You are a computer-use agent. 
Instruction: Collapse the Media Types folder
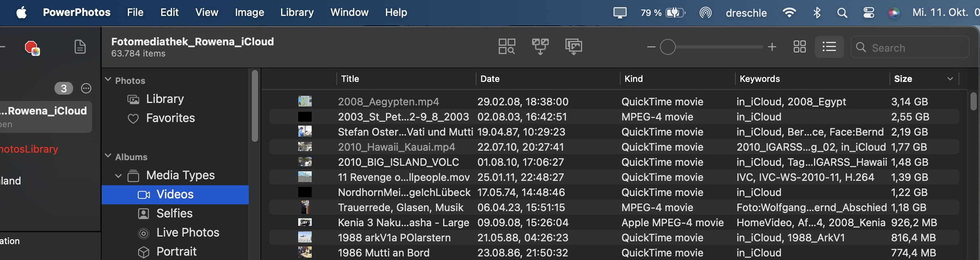pyautogui.click(x=118, y=176)
